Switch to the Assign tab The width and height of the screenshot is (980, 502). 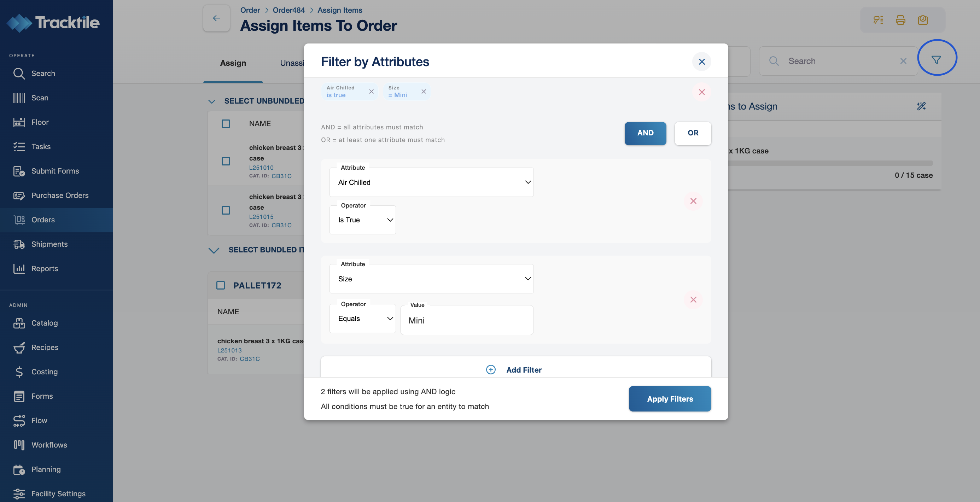[233, 63]
